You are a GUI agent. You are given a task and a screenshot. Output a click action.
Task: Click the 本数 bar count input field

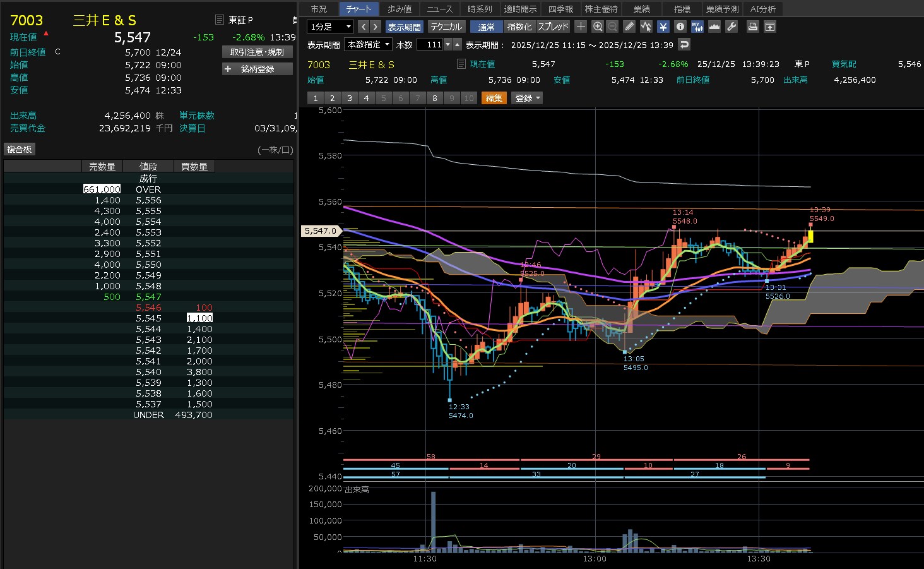(x=430, y=44)
